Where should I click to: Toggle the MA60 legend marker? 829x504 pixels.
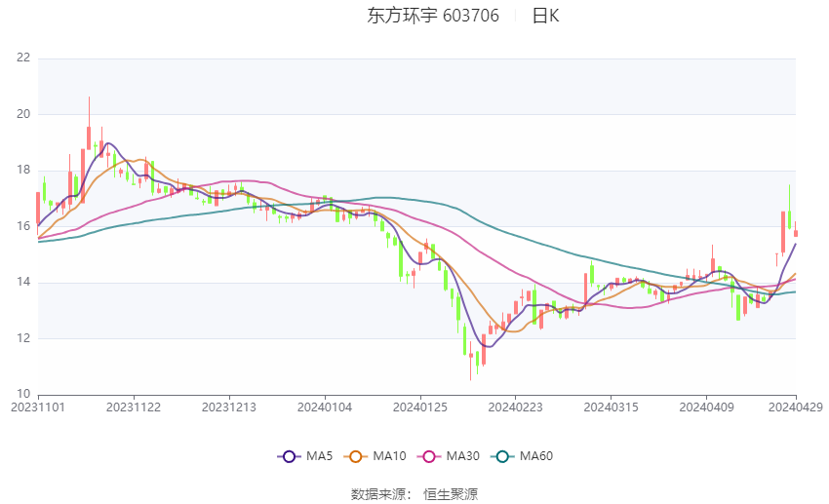click(503, 456)
